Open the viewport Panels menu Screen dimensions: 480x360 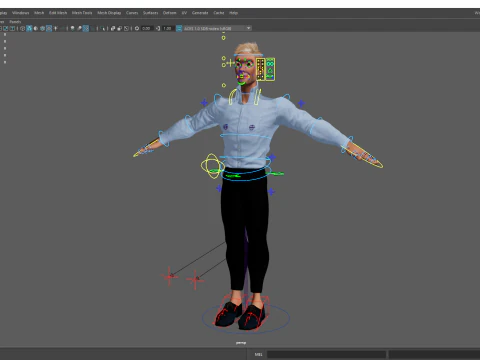(x=15, y=22)
